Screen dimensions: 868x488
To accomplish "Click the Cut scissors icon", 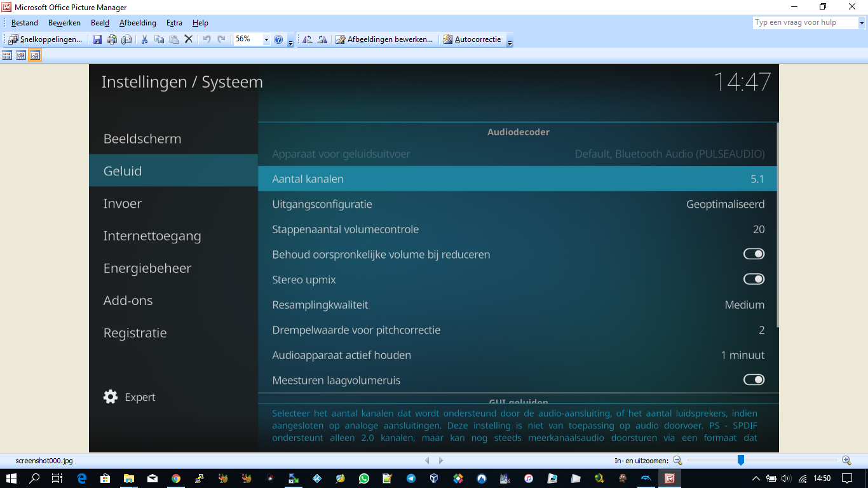I will [144, 39].
